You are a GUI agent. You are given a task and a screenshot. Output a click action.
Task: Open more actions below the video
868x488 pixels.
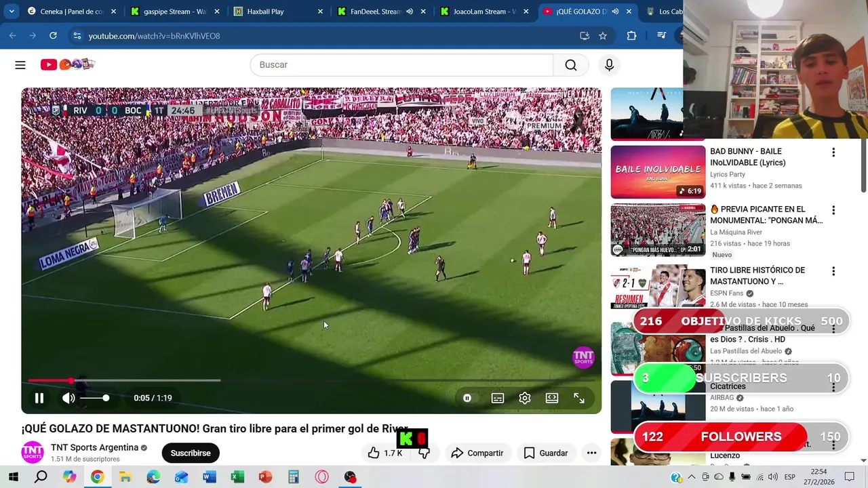point(591,453)
